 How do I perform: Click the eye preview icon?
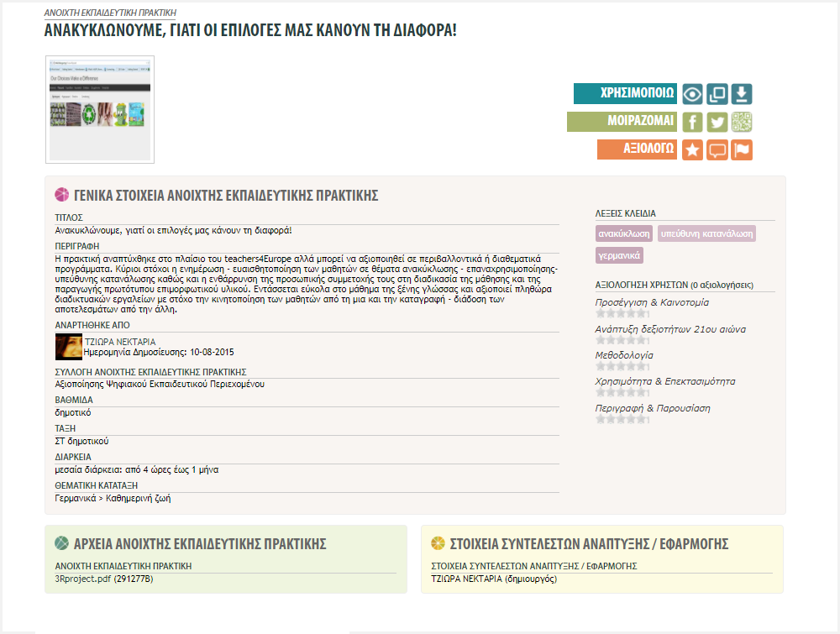coord(692,94)
